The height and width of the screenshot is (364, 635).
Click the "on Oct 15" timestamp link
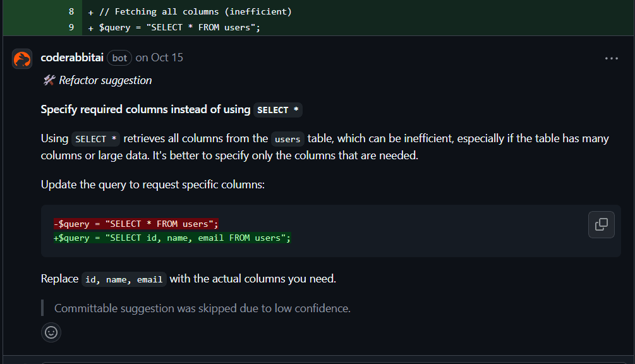pos(159,58)
